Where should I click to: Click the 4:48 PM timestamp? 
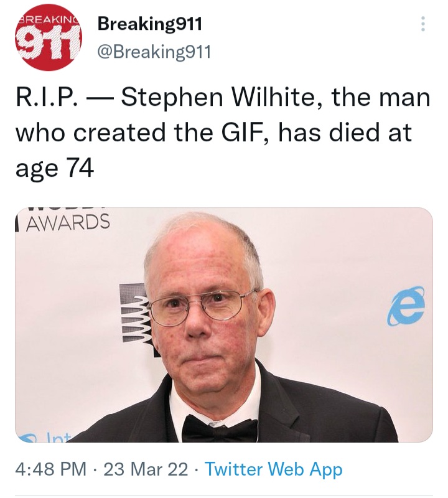pyautogui.click(x=50, y=469)
